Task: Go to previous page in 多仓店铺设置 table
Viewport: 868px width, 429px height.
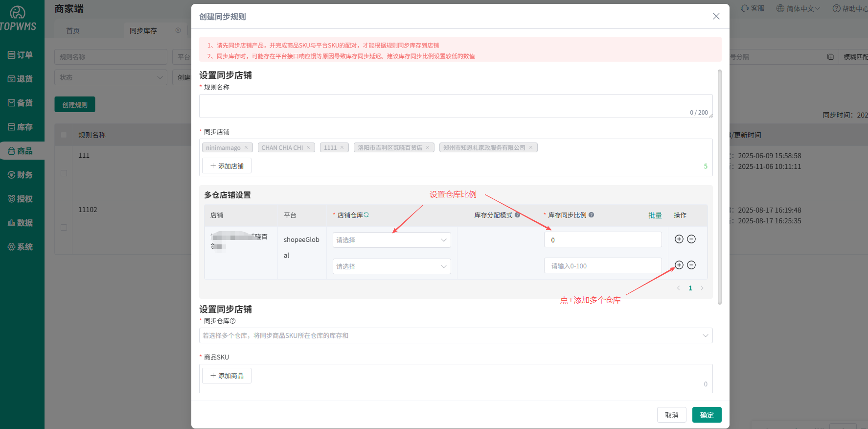Action: click(678, 288)
